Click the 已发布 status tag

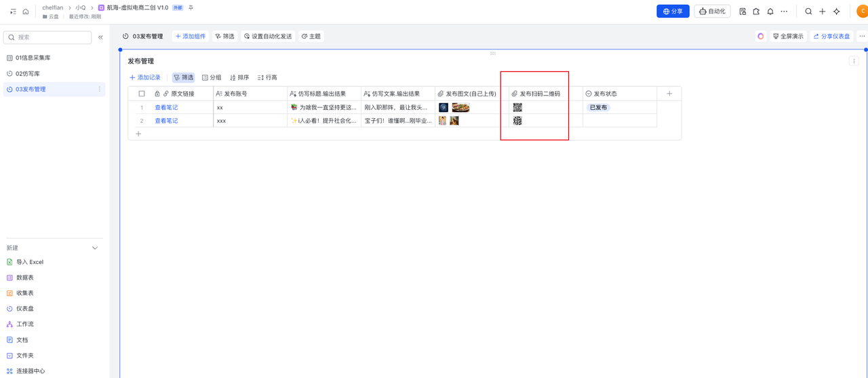(x=598, y=107)
